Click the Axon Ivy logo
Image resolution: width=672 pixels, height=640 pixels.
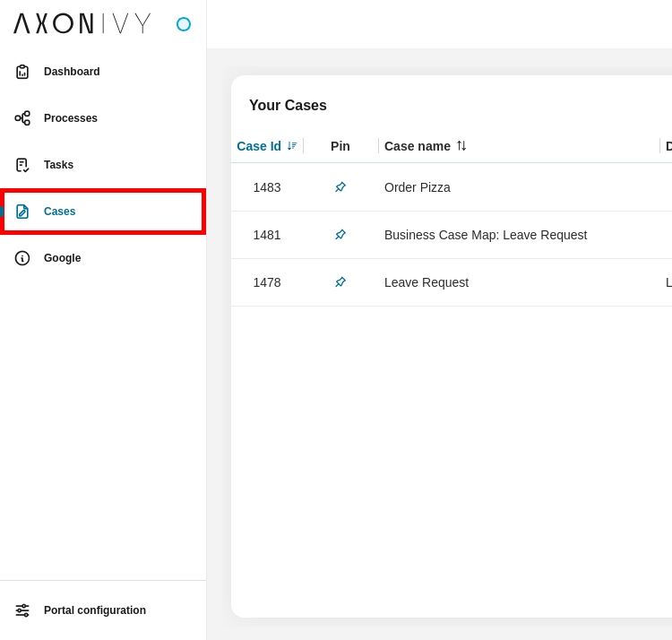[x=82, y=23]
